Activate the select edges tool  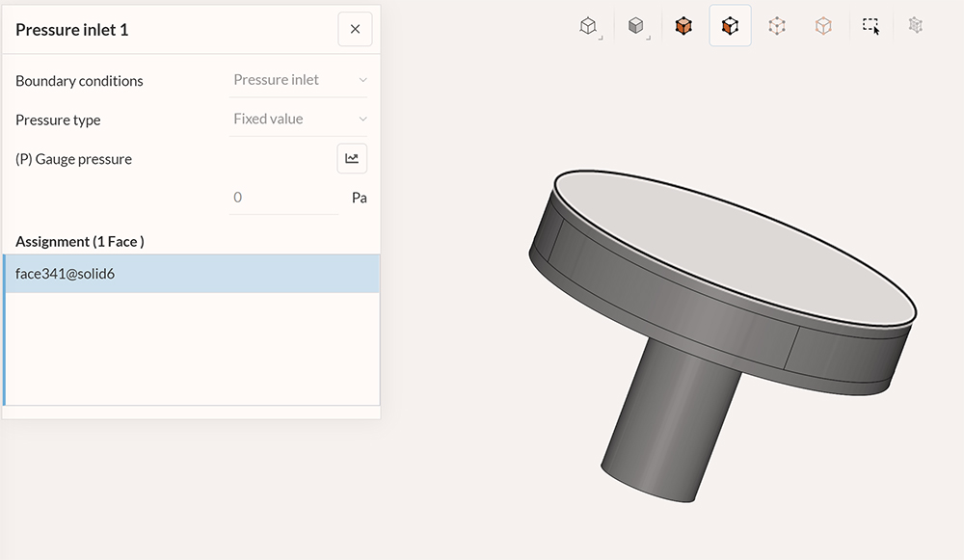777,26
